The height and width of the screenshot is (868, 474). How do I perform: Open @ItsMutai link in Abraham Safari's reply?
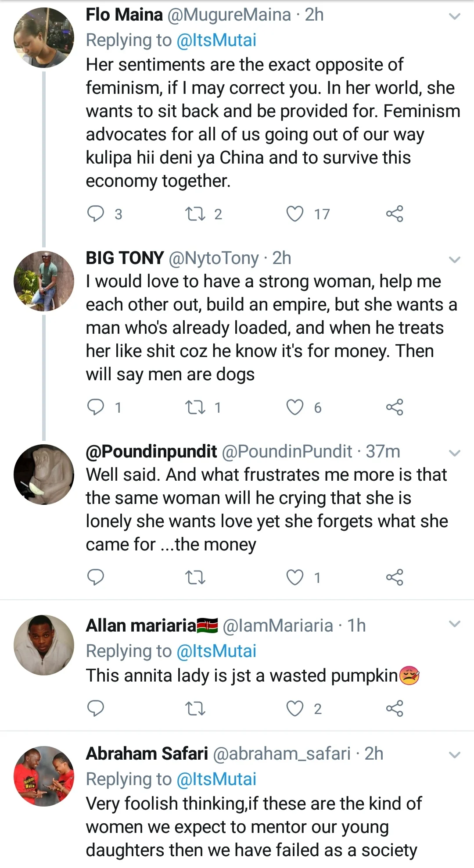point(216,779)
